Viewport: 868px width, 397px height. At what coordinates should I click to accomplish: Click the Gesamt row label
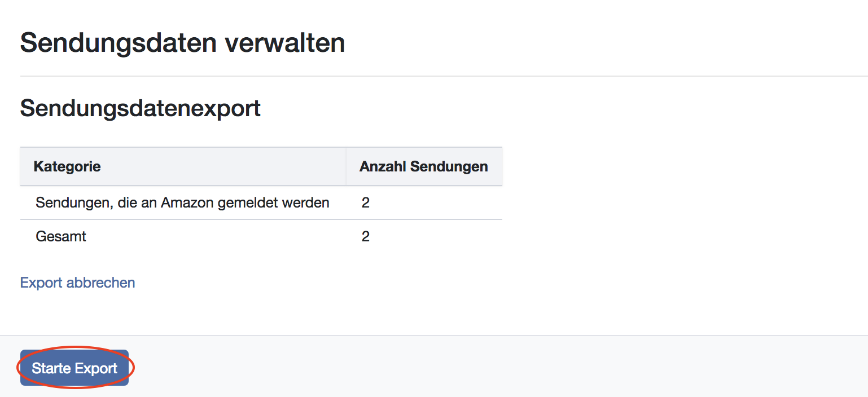(61, 236)
